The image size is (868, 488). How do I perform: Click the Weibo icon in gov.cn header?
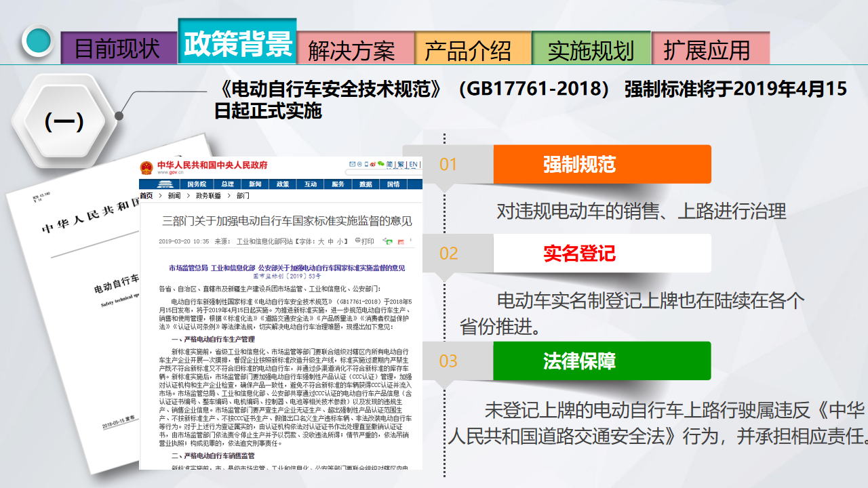coord(373,165)
